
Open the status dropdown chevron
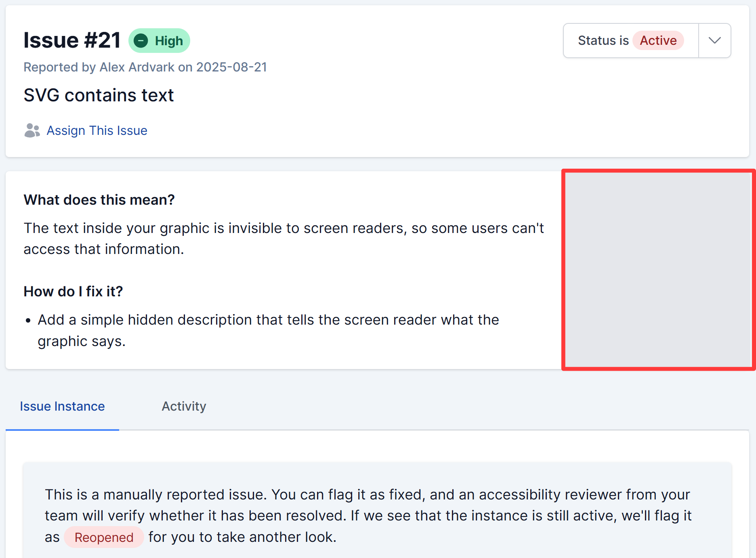click(x=714, y=40)
